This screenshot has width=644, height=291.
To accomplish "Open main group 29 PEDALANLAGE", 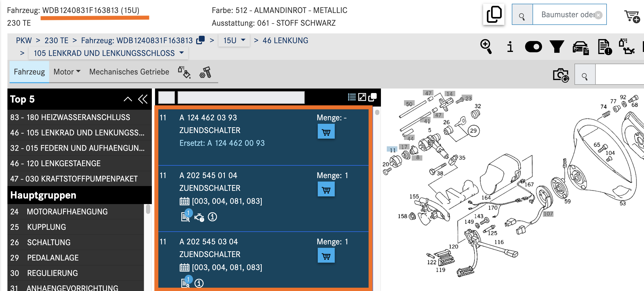I will pos(76,258).
